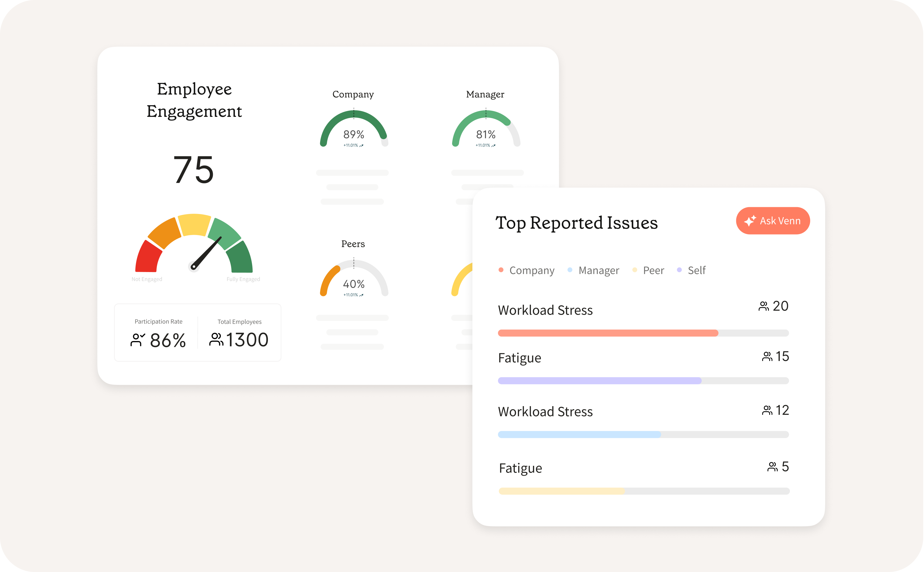Viewport: 924px width, 572px height.
Task: Click participation rate person-check icon
Action: [x=137, y=340]
